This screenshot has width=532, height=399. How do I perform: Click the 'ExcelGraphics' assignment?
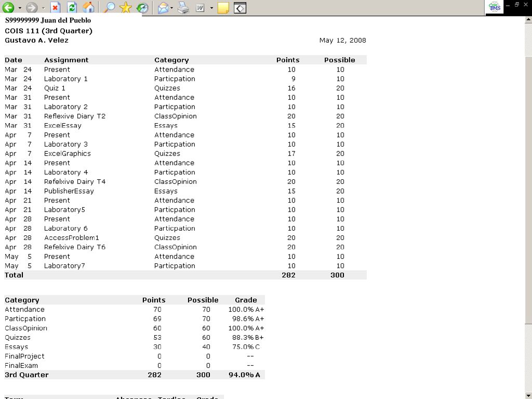click(68, 154)
